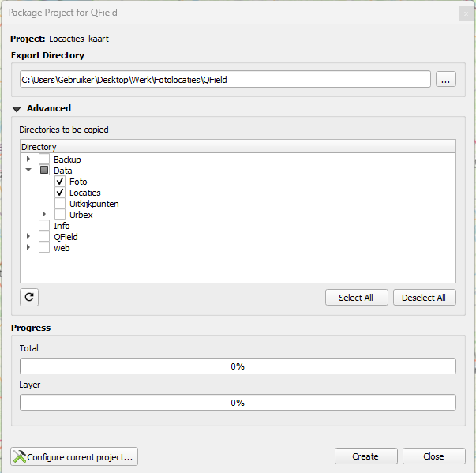The image size is (476, 473).
Task: Click the Select All button
Action: pos(356,298)
